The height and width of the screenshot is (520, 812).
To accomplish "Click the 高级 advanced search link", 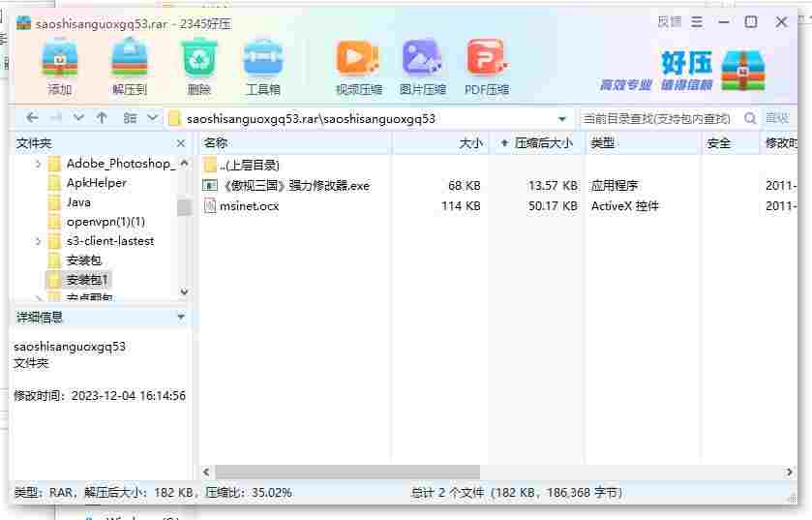I will click(x=777, y=118).
